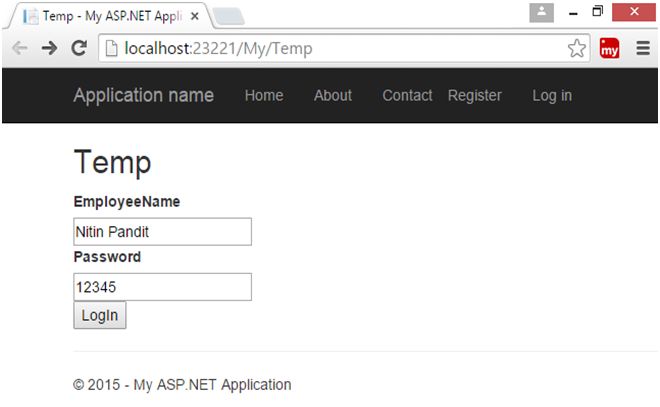Open the Register nav link
The width and height of the screenshot is (660, 407).
[474, 96]
